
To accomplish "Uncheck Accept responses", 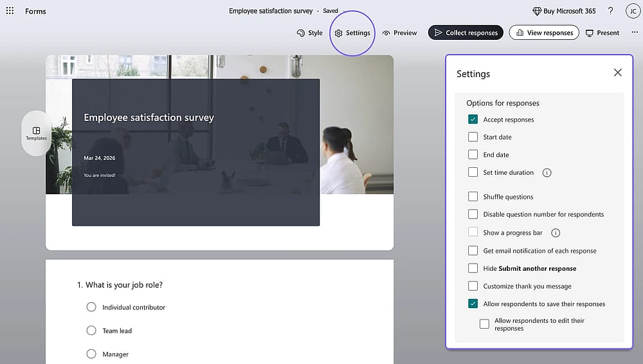I will pos(473,119).
